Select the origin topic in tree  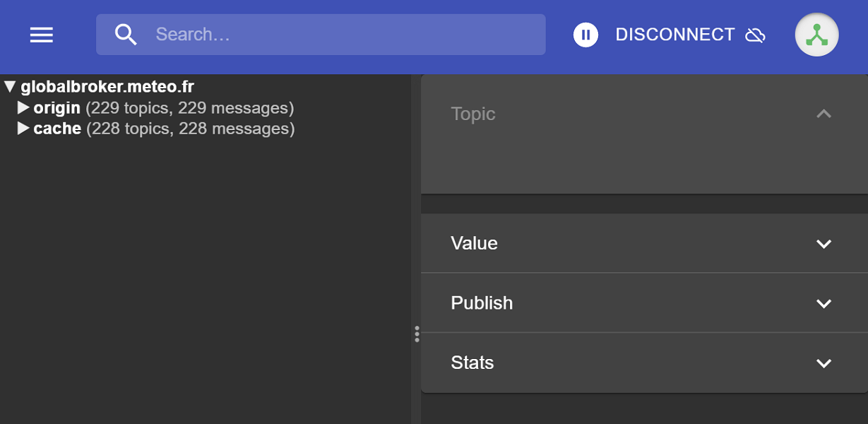57,107
